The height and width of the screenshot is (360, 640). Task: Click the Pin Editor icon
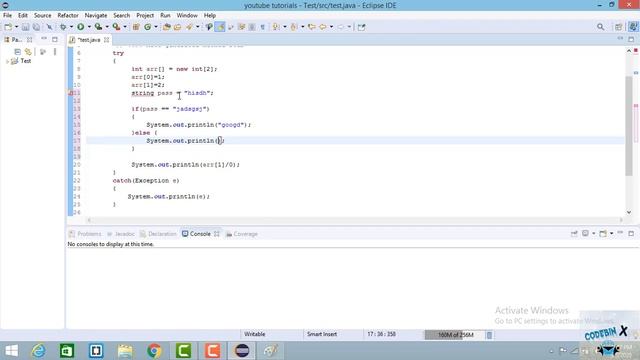click(x=361, y=27)
